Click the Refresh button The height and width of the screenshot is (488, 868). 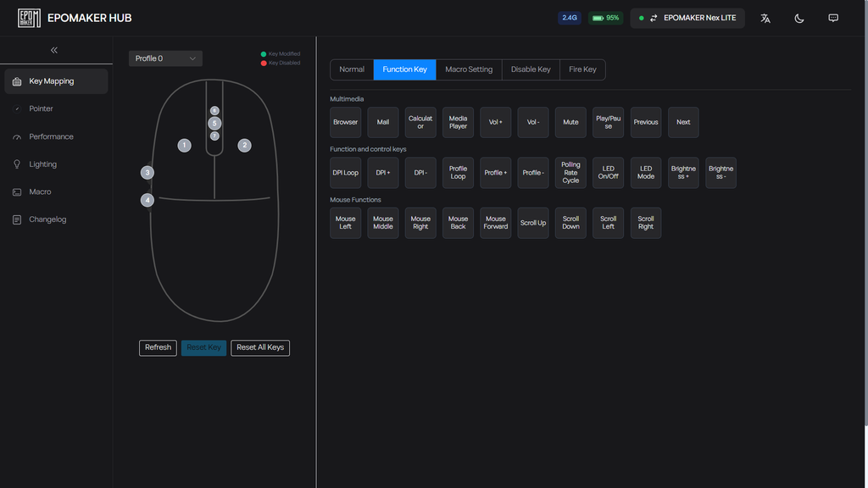pyautogui.click(x=158, y=348)
